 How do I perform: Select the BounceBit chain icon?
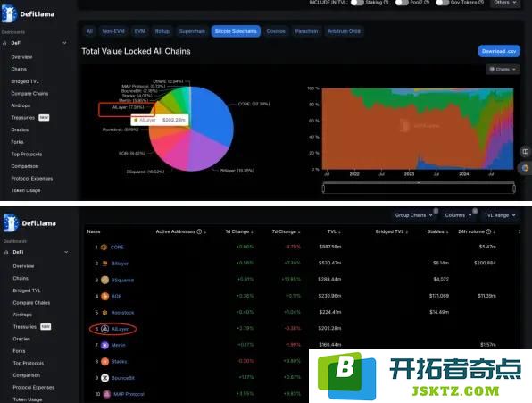pos(104,378)
